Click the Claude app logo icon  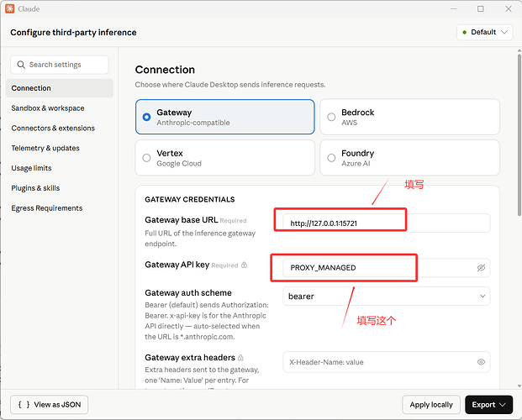click(x=9, y=8)
